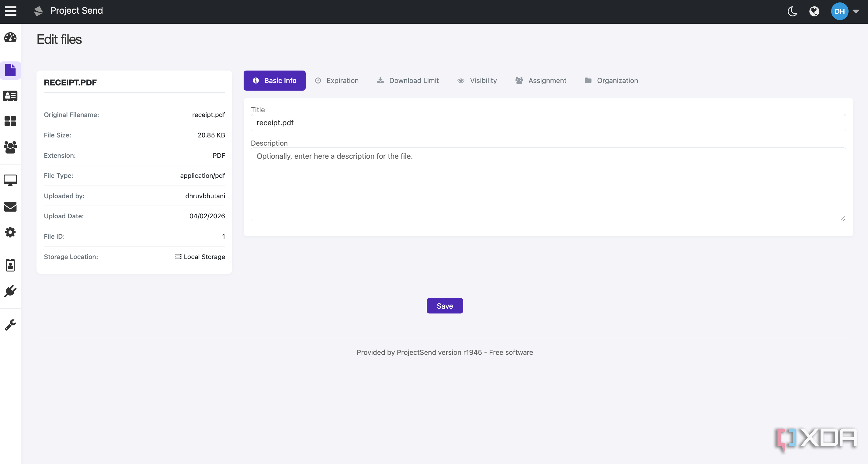Focus the Title input field
The height and width of the screenshot is (464, 868).
tap(548, 123)
